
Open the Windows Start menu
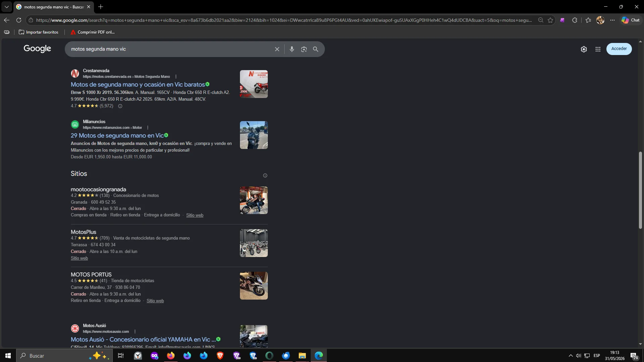click(8, 356)
